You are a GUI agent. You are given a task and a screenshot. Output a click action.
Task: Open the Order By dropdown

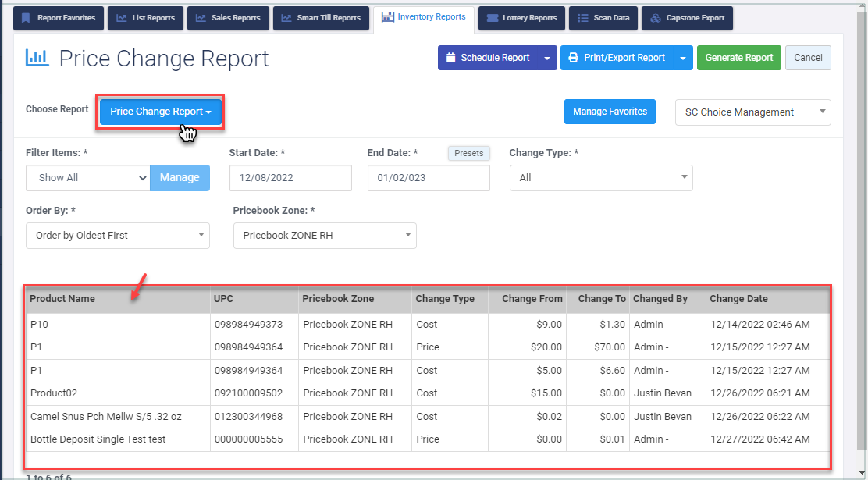[118, 236]
